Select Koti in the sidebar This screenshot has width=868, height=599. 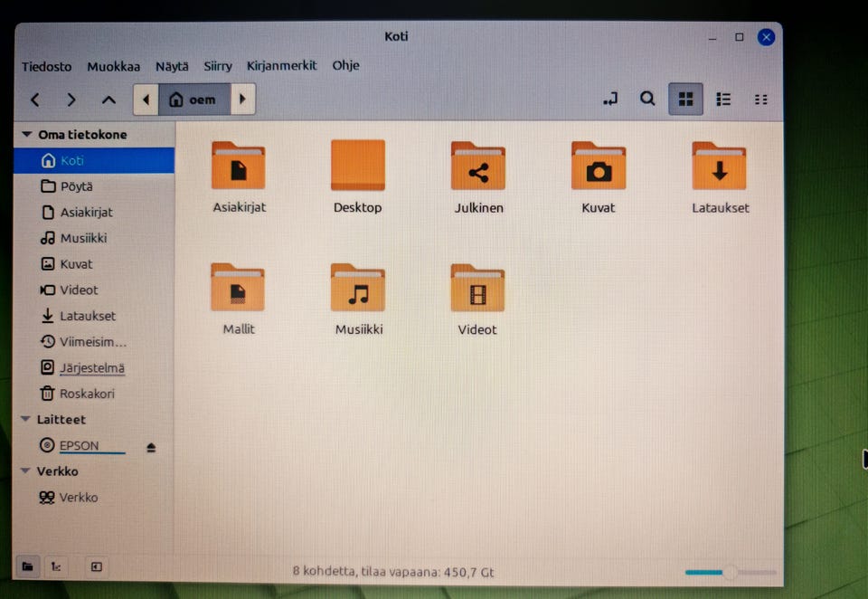(x=93, y=160)
